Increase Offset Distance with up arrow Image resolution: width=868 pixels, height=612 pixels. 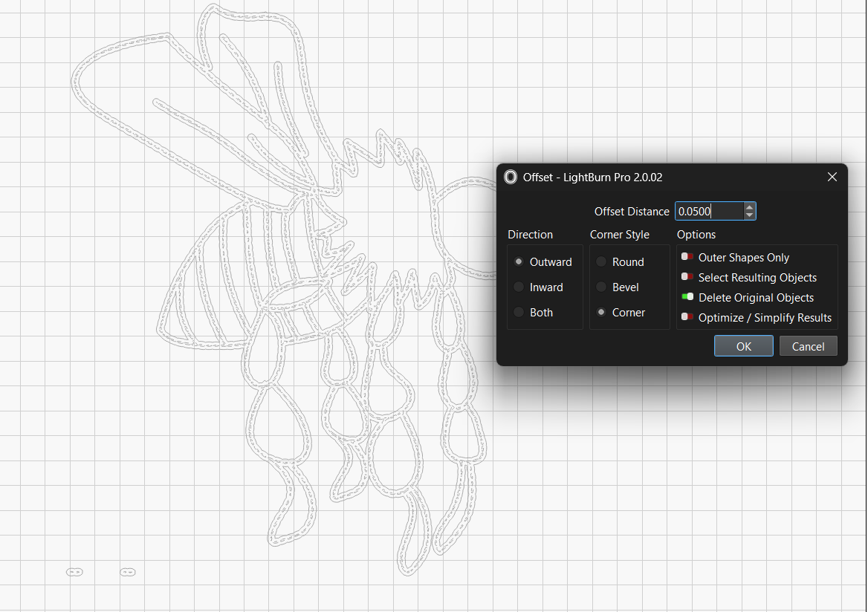[749, 206]
